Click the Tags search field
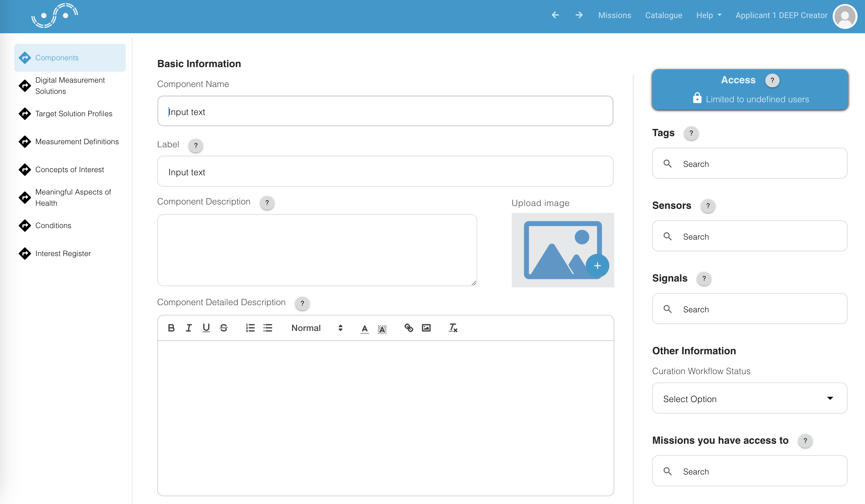Viewport: 865px width, 504px height. [750, 163]
